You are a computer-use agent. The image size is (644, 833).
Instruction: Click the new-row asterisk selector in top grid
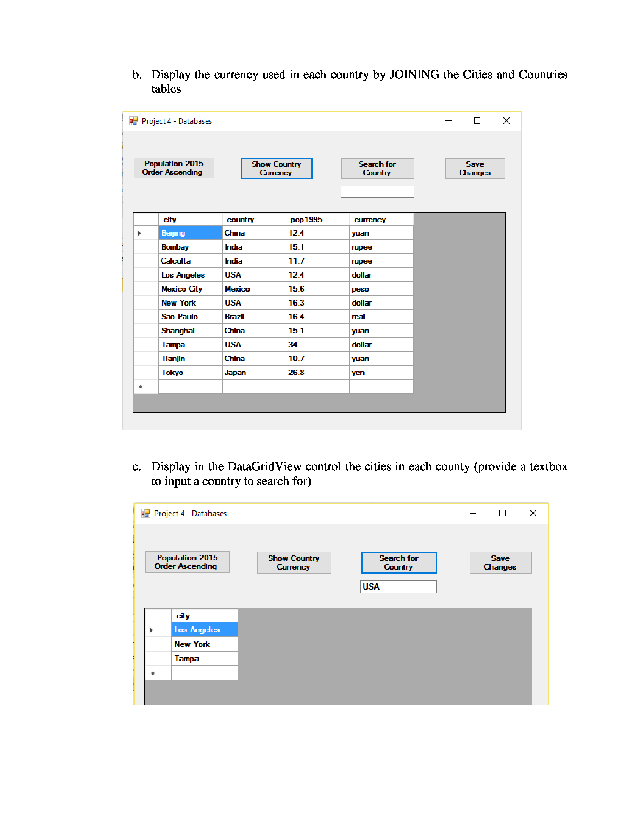[x=141, y=386]
